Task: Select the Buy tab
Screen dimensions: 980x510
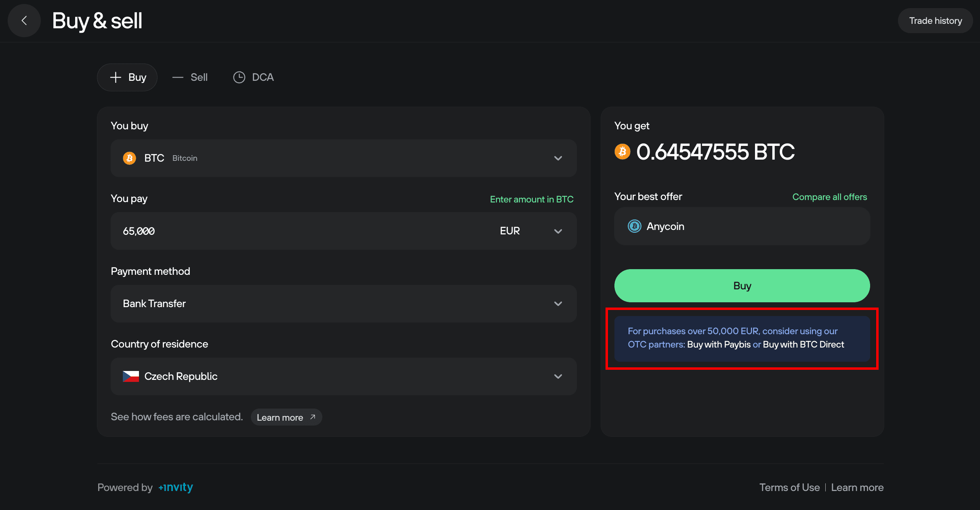Action: 127,77
